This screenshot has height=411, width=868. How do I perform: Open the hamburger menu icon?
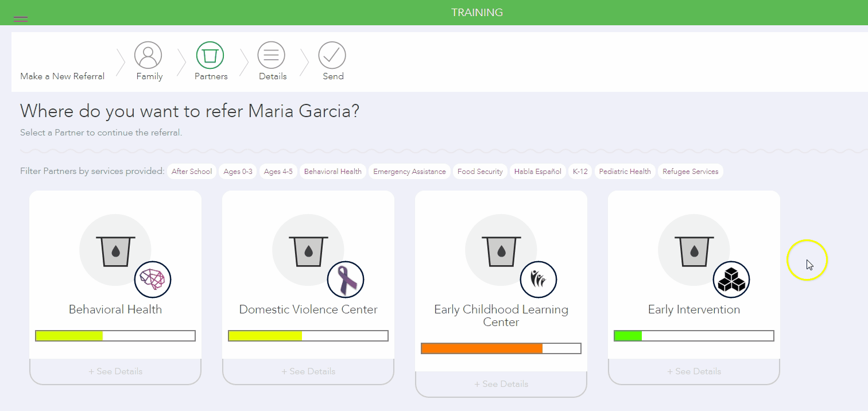(x=21, y=19)
